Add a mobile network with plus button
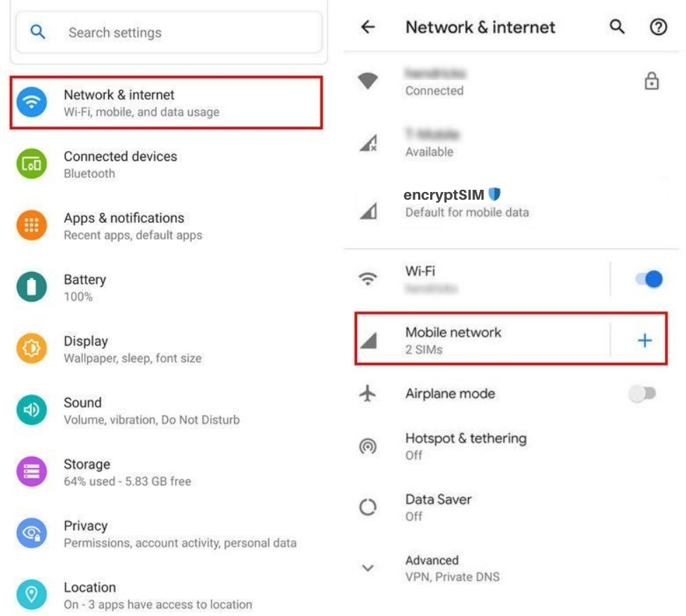The width and height of the screenshot is (686, 616). click(644, 341)
